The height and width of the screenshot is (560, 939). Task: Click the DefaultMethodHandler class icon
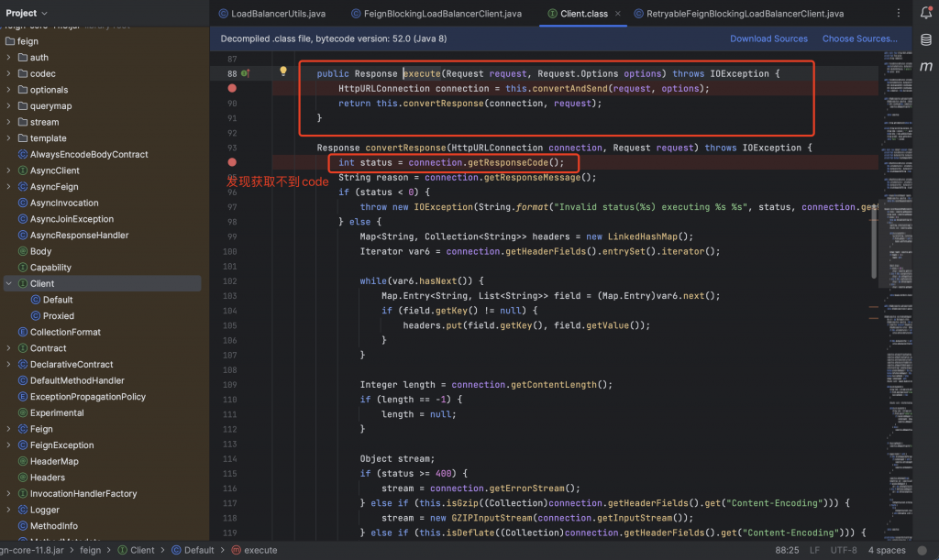coord(23,380)
